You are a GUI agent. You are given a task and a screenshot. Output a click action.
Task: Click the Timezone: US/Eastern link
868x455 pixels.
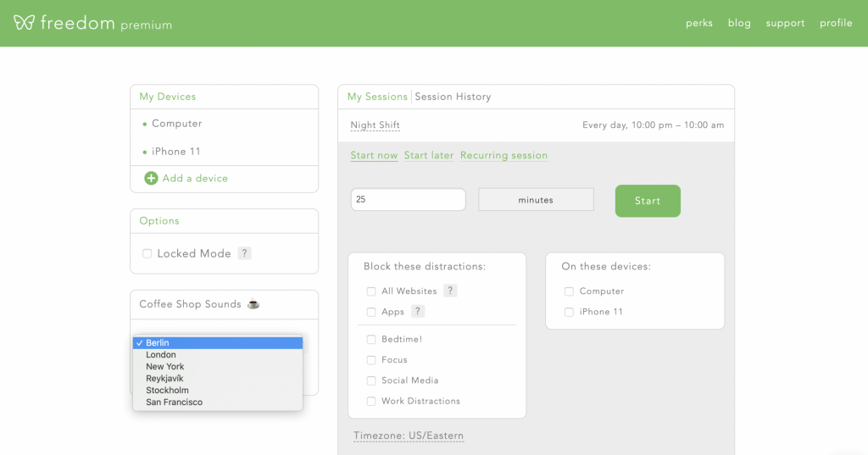coord(409,436)
